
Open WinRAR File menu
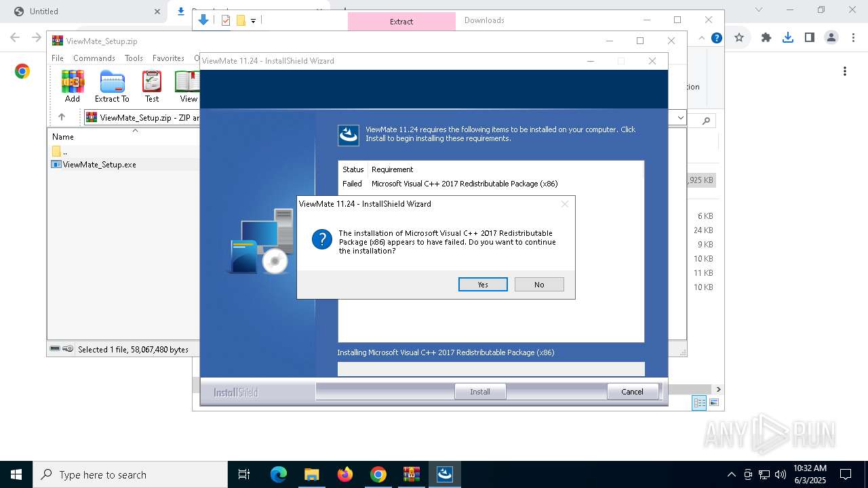58,58
